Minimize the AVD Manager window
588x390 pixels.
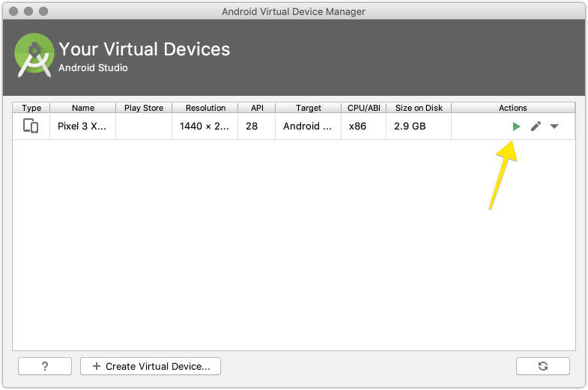[x=28, y=11]
